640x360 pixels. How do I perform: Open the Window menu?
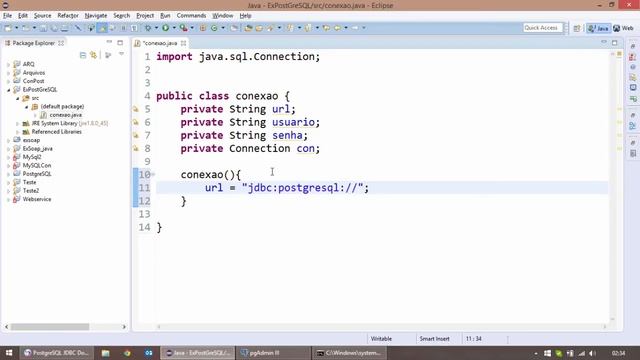pos(222,16)
